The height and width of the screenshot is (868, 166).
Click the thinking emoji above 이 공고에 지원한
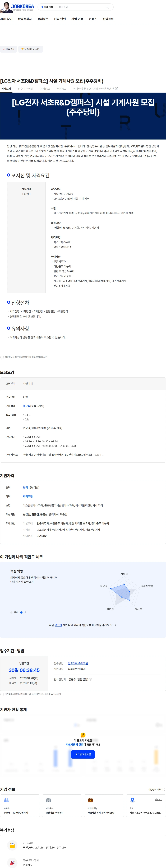click(x=83, y=735)
